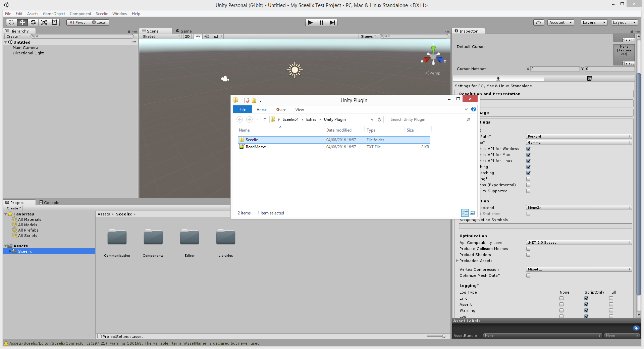Click the warning icon in status bar
Screen dimensions: 644x349
click(6, 343)
